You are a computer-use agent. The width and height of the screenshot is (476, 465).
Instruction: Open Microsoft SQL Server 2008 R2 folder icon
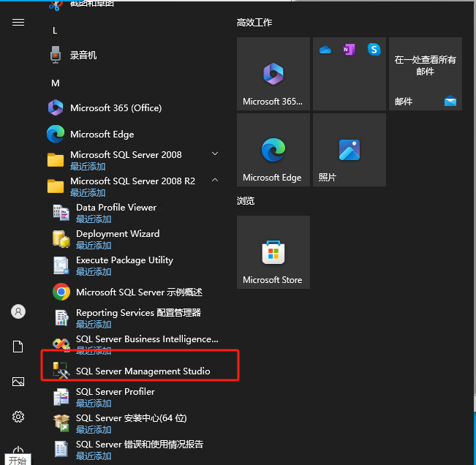56,186
